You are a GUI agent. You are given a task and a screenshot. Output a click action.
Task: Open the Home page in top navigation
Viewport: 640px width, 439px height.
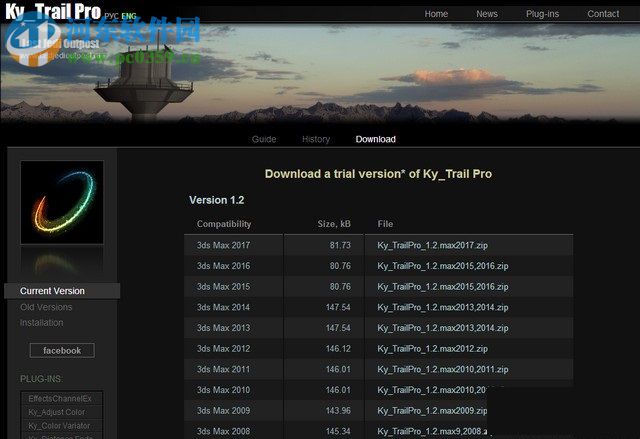pyautogui.click(x=436, y=14)
